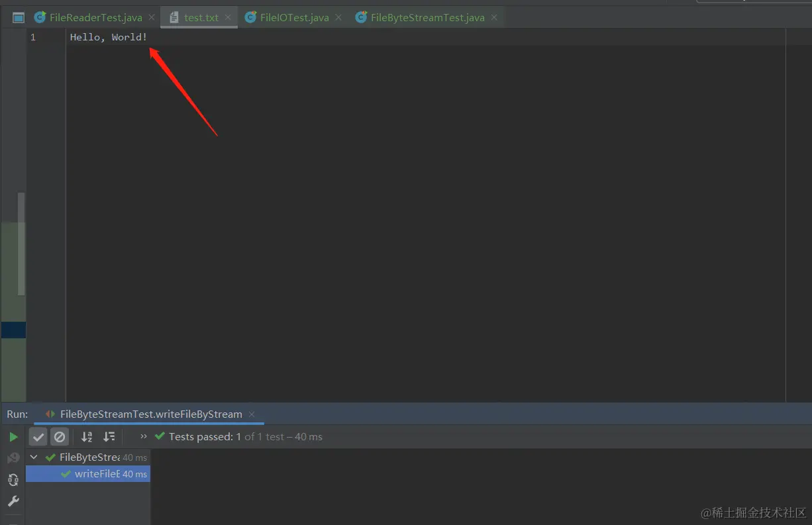Click the Run: panel label
Screen dimensions: 812x525
pyautogui.click(x=17, y=414)
